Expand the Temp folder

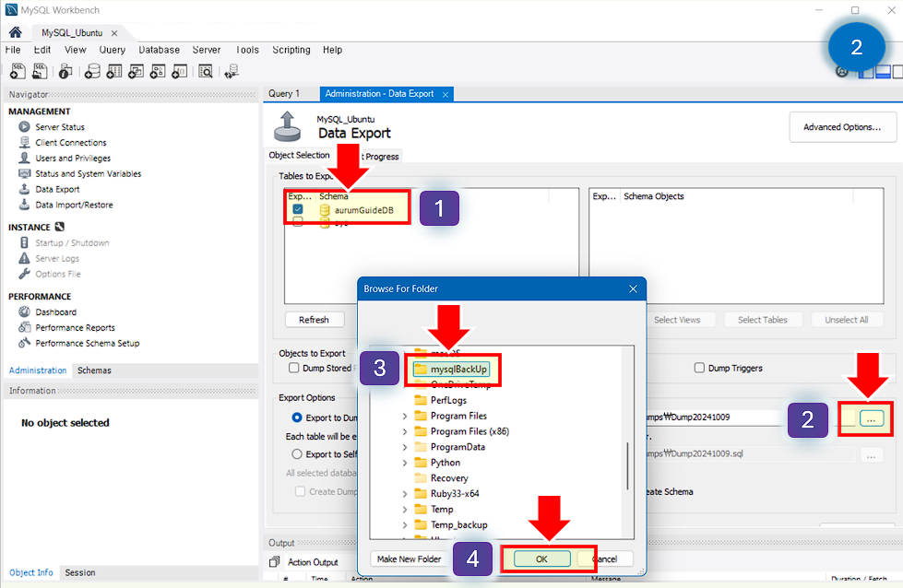coord(404,509)
